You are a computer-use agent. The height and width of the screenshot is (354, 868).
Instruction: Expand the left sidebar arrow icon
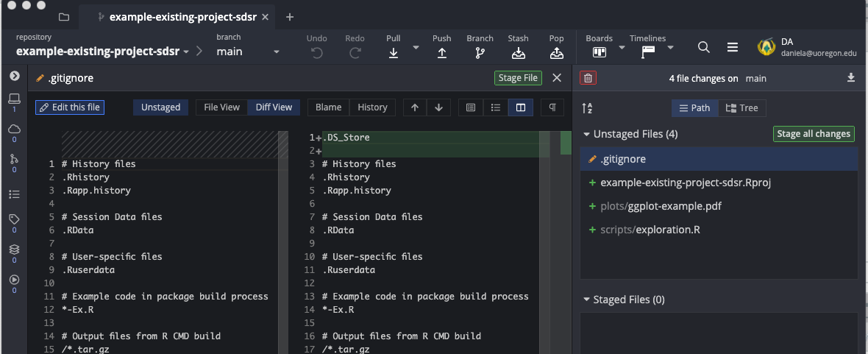15,76
